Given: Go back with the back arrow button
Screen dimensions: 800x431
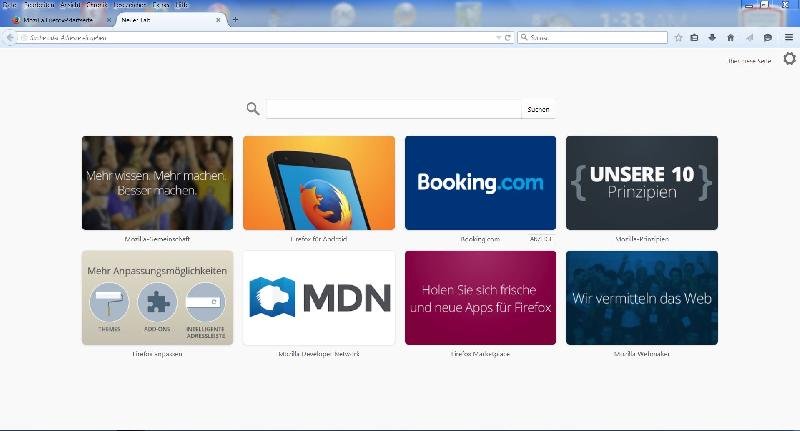Looking at the screenshot, I should coord(9,37).
